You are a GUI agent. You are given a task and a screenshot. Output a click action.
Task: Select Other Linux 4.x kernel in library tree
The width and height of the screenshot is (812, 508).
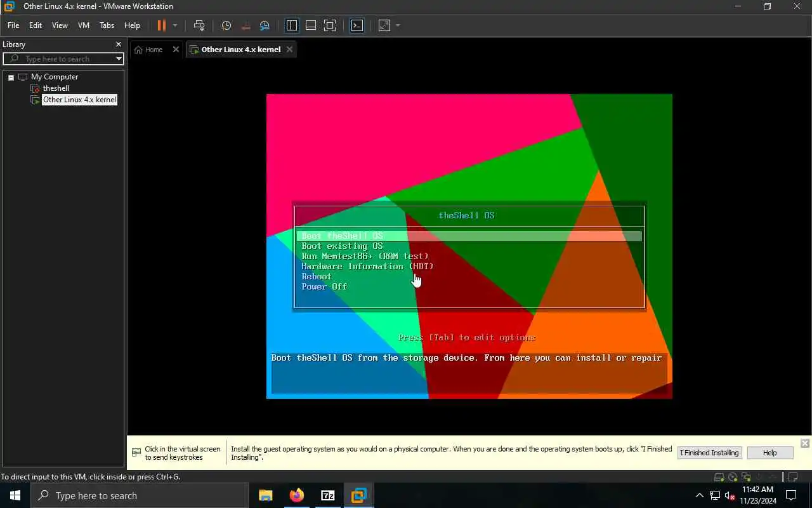(79, 100)
